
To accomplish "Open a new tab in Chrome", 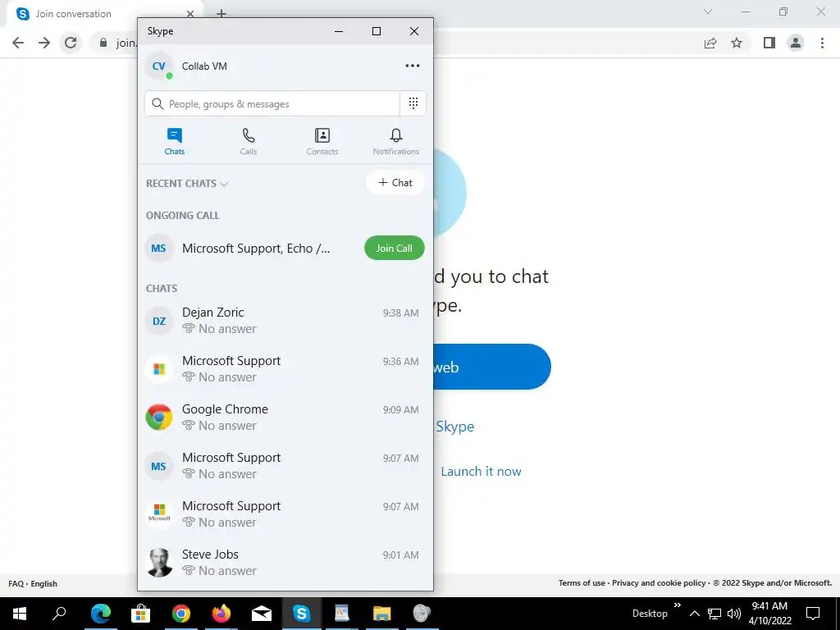I will point(221,14).
